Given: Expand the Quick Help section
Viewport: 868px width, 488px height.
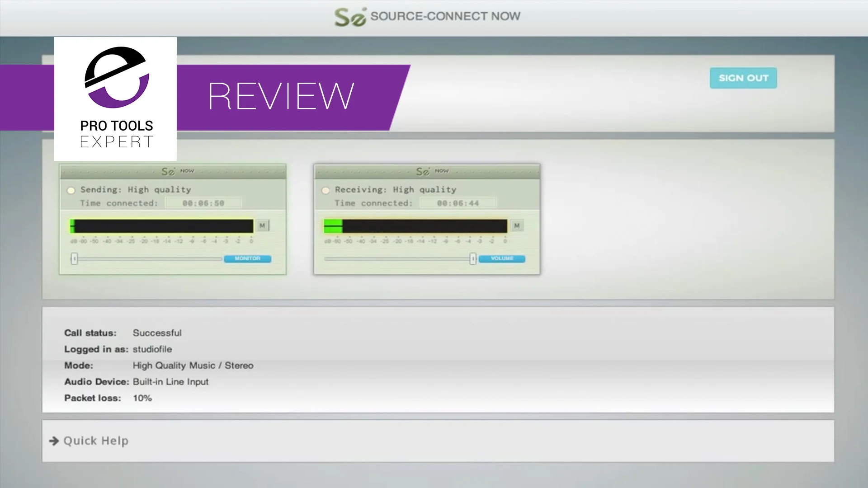Looking at the screenshot, I should click(96, 441).
